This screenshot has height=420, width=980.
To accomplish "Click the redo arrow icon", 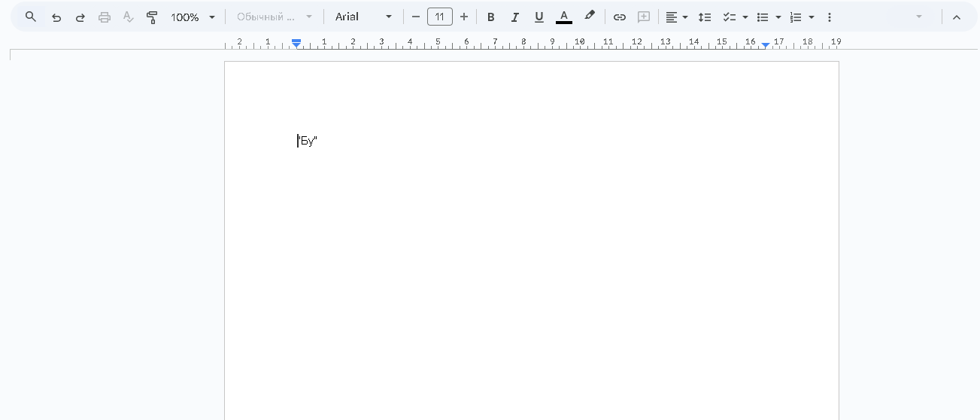I will 80,17.
